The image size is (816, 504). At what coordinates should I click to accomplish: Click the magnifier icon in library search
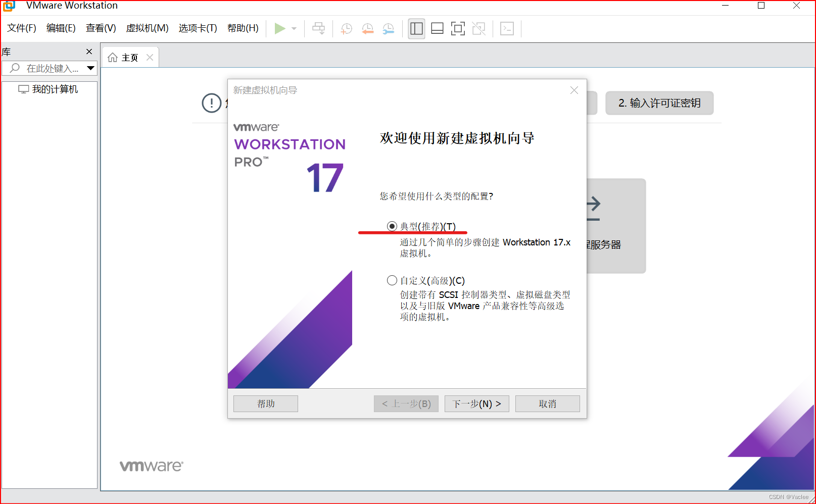pyautogui.click(x=15, y=68)
